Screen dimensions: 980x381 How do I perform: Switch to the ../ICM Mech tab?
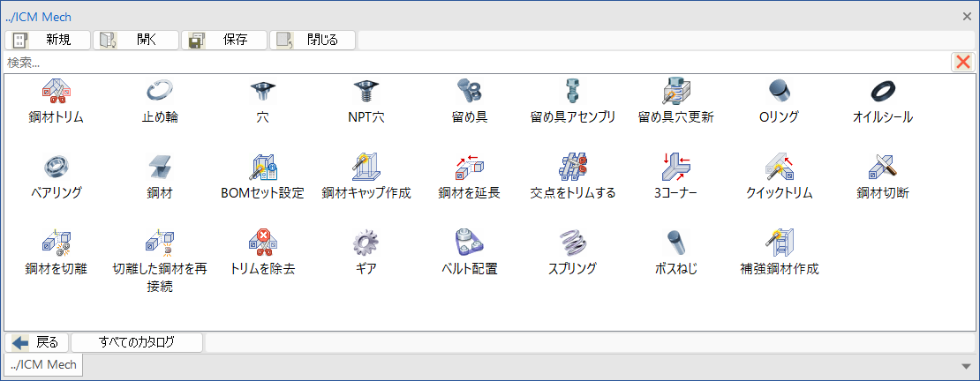(x=42, y=364)
